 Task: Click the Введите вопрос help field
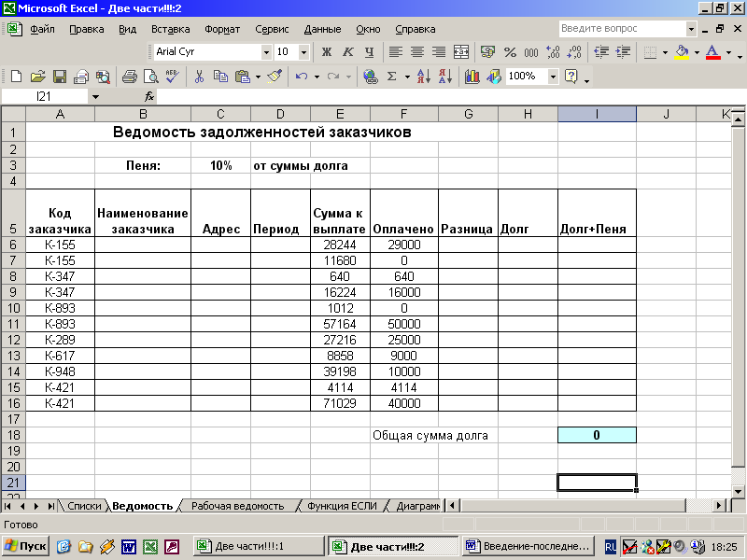[x=622, y=29]
